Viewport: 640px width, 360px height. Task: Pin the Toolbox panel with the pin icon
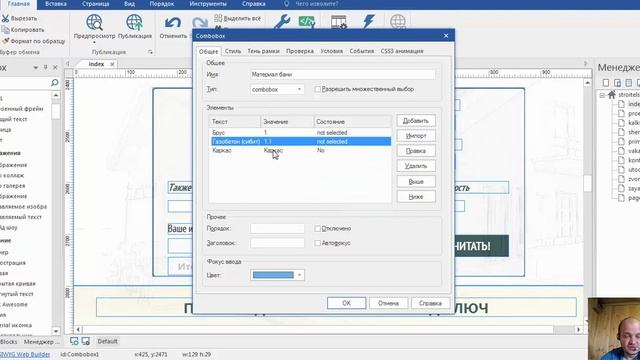[45, 67]
